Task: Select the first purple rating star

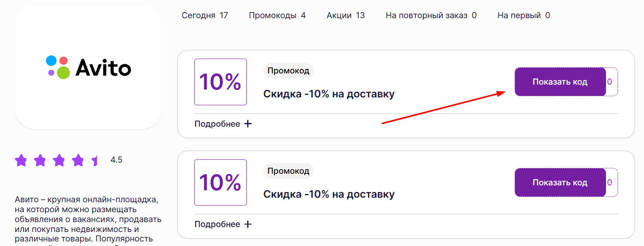Action: click(21, 161)
